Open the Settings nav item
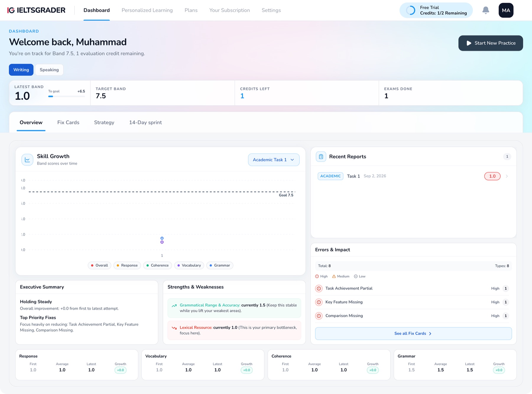Viewport: 532px width, 394px height. point(271,10)
